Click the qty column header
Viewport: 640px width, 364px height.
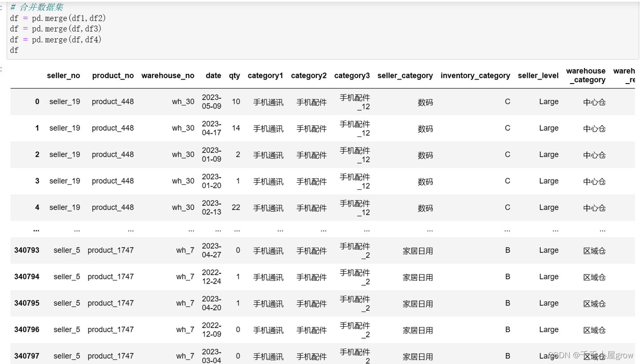click(234, 76)
